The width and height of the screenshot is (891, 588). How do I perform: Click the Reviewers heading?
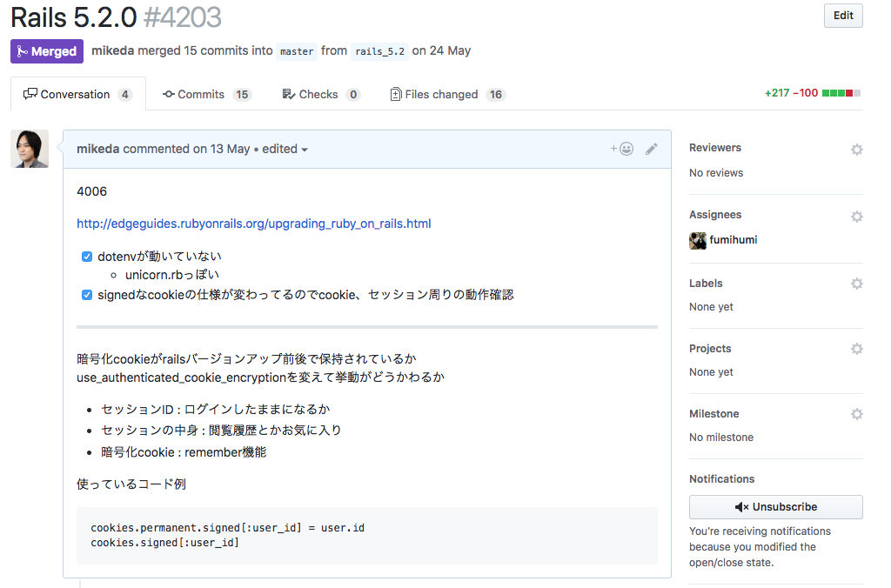715,148
